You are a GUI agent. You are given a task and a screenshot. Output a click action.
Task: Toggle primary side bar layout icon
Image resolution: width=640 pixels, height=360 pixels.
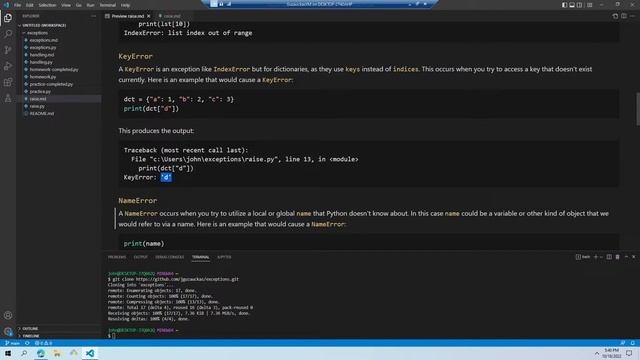pyautogui.click(x=564, y=5)
